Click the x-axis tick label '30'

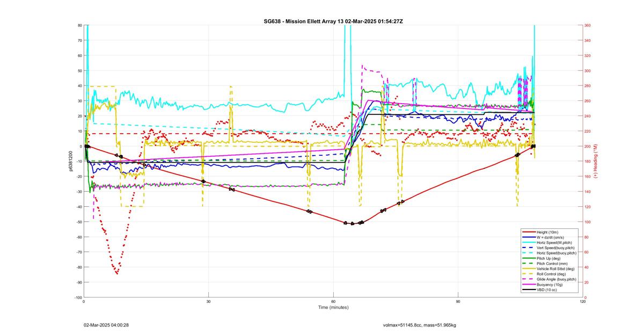pos(208,302)
